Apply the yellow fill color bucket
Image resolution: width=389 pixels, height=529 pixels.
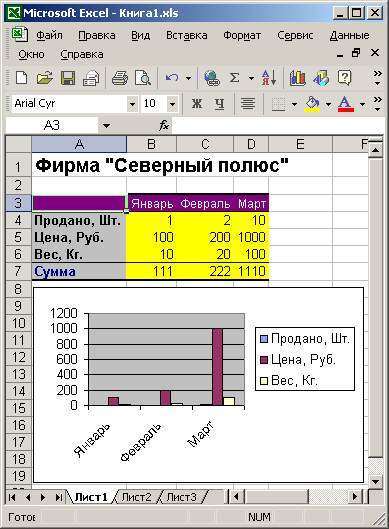[312, 104]
